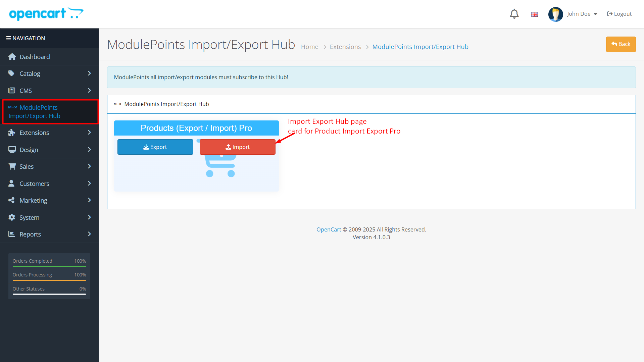This screenshot has height=362, width=644.
Task: Click the Other Statuses progress bar
Action: [49, 294]
